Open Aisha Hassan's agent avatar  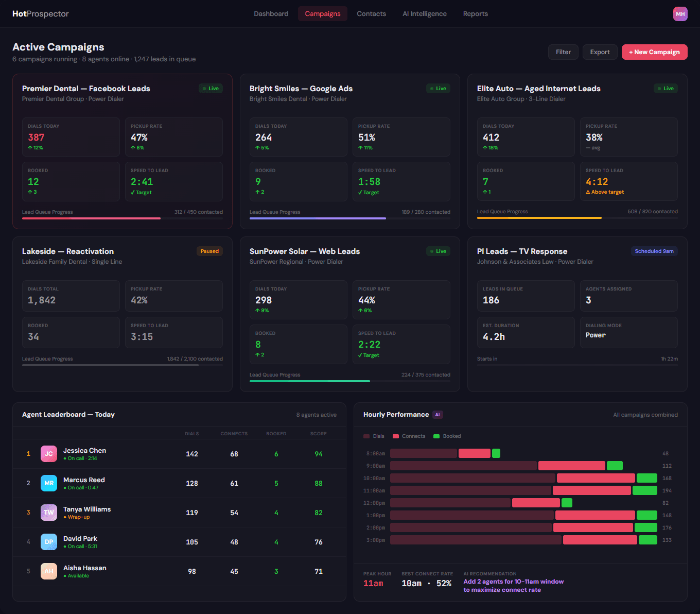click(x=48, y=571)
